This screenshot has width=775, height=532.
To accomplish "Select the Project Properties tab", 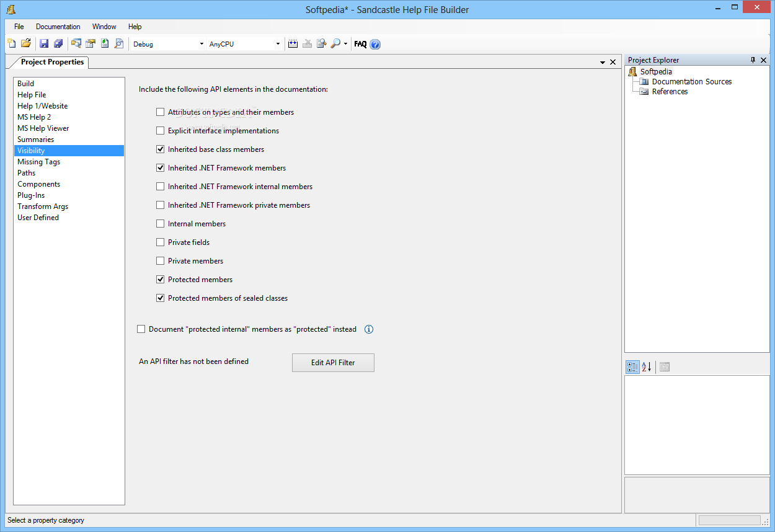I will tap(51, 62).
